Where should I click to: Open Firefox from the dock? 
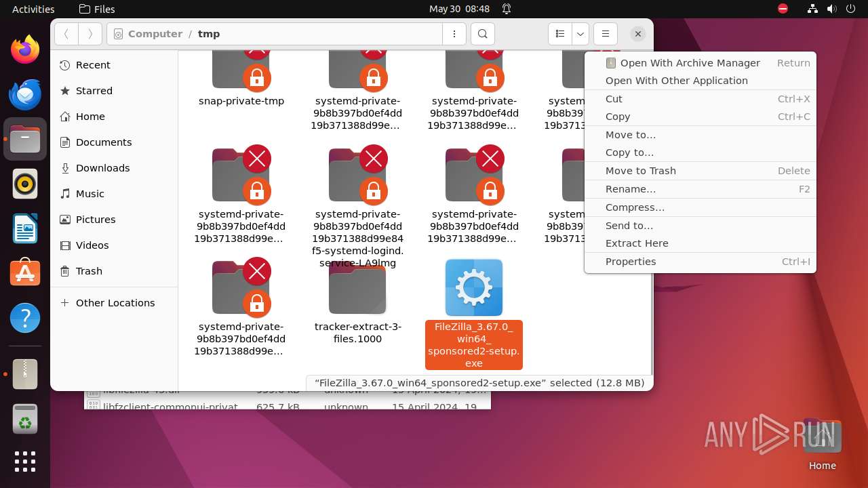(25, 49)
